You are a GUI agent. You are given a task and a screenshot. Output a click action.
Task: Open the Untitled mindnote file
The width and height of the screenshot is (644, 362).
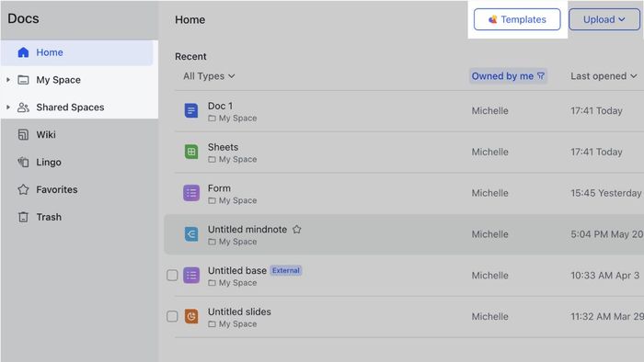point(247,230)
